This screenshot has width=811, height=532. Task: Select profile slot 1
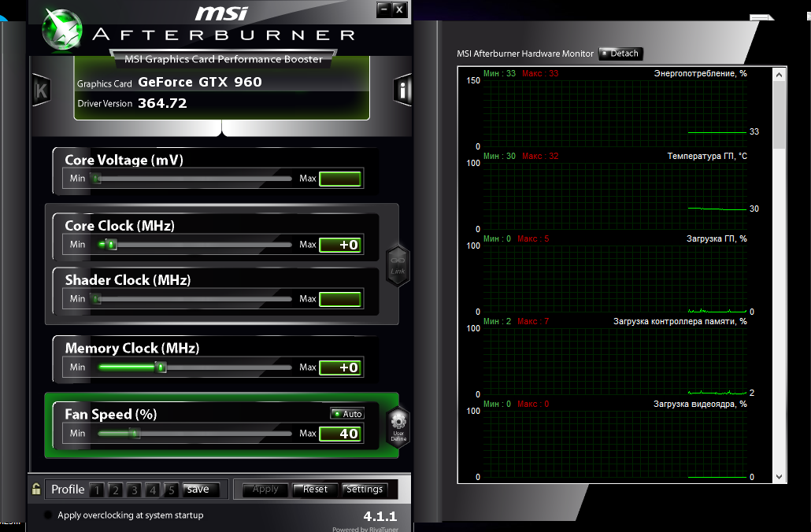coord(97,490)
